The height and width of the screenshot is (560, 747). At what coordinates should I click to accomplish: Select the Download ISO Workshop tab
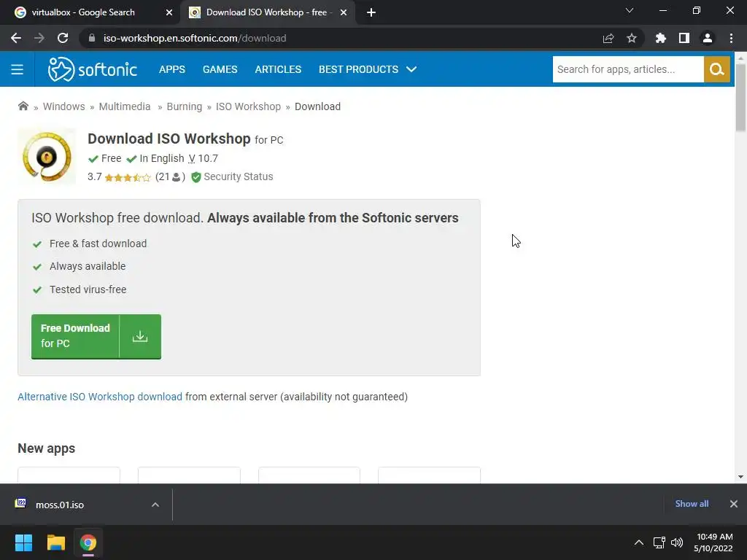pos(267,12)
